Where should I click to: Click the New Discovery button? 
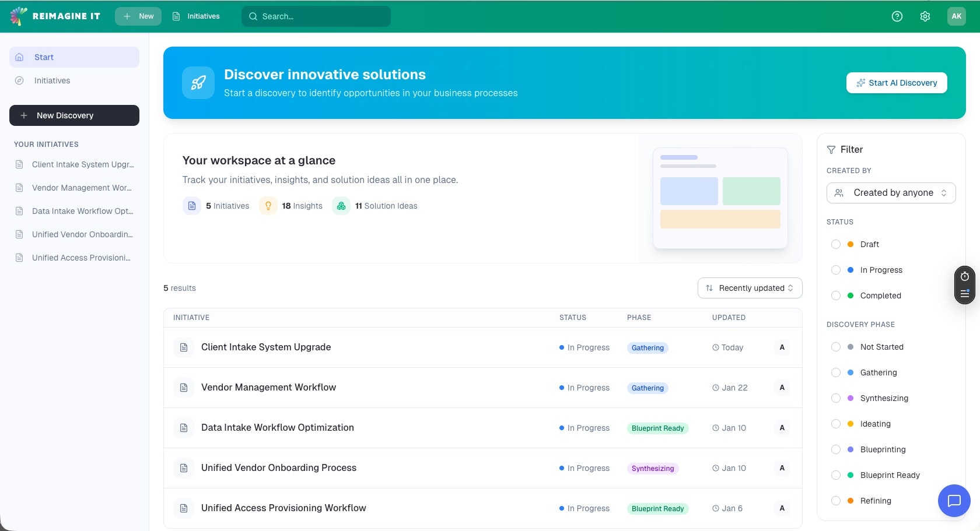coord(74,115)
